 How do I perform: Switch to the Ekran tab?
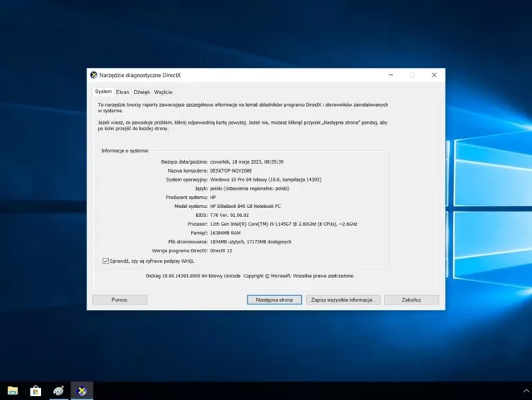click(123, 92)
